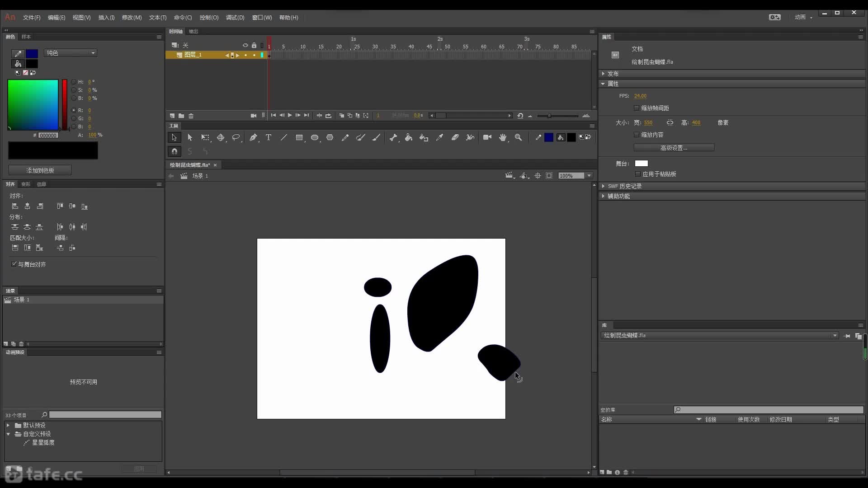868x488 pixels.
Task: Expand the 发布 section
Action: coord(603,73)
